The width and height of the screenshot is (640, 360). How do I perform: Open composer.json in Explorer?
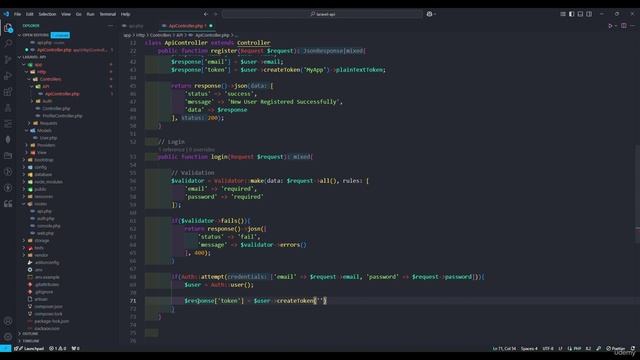[x=48, y=307]
